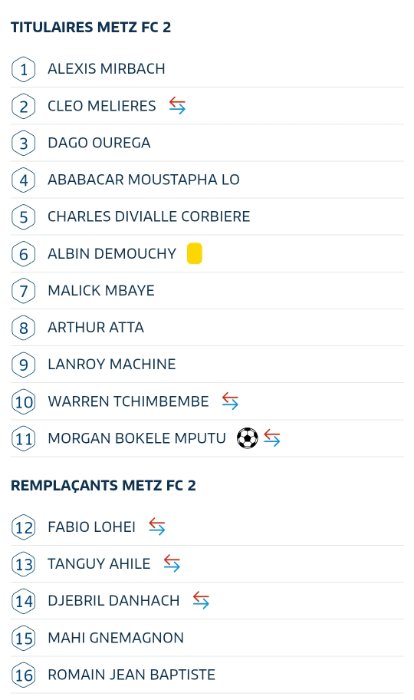Click substitution arrows beside Morgan Bokele Mputu
Screen dimensions: 414x700
coord(272,438)
